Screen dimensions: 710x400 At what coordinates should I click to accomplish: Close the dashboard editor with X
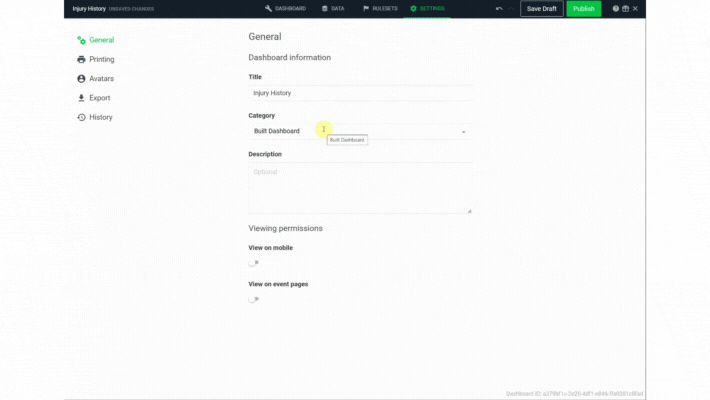[635, 9]
